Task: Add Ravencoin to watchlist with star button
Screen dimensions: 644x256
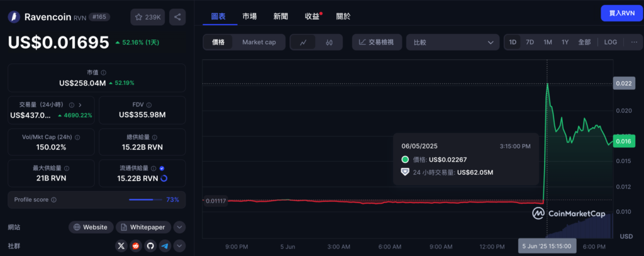Action: 148,17
